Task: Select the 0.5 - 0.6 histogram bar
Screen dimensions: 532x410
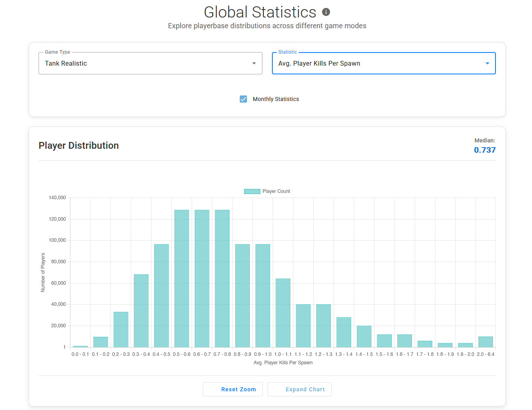Action: tap(182, 279)
